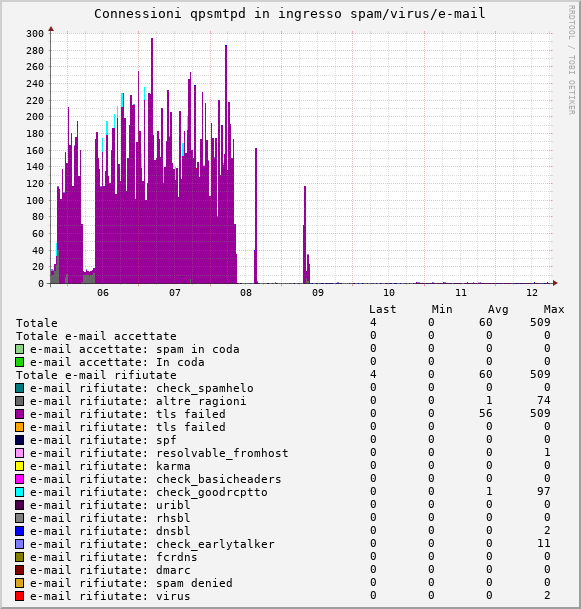The image size is (581, 609).
Task: Click the x-axis label '07'
Action: [x=175, y=293]
